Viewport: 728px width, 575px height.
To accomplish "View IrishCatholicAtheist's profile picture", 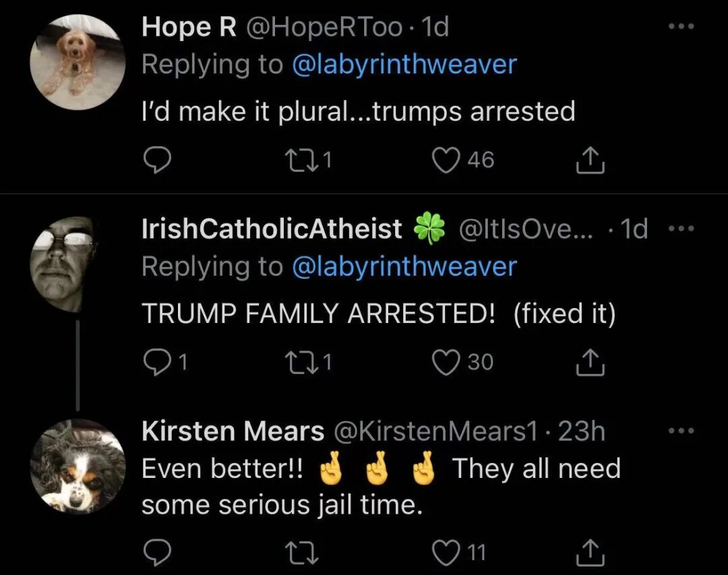I will (63, 264).
